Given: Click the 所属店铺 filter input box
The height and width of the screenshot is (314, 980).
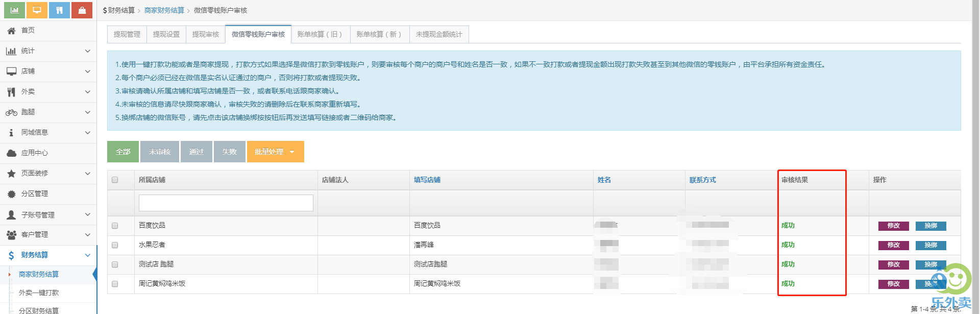Looking at the screenshot, I should (x=226, y=203).
